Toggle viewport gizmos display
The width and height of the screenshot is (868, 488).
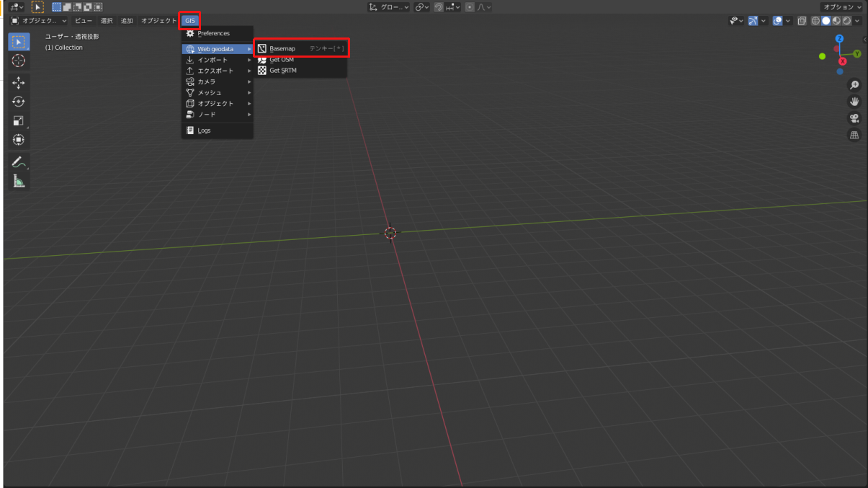click(x=753, y=21)
